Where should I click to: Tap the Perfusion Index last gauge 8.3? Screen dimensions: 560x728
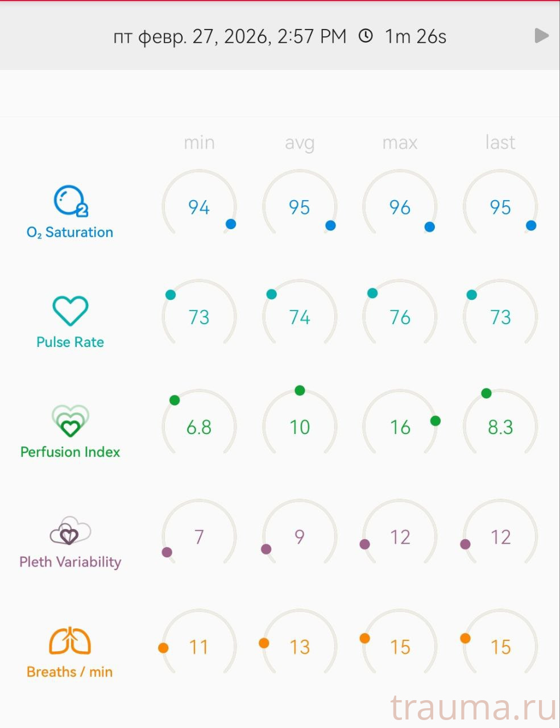point(500,427)
